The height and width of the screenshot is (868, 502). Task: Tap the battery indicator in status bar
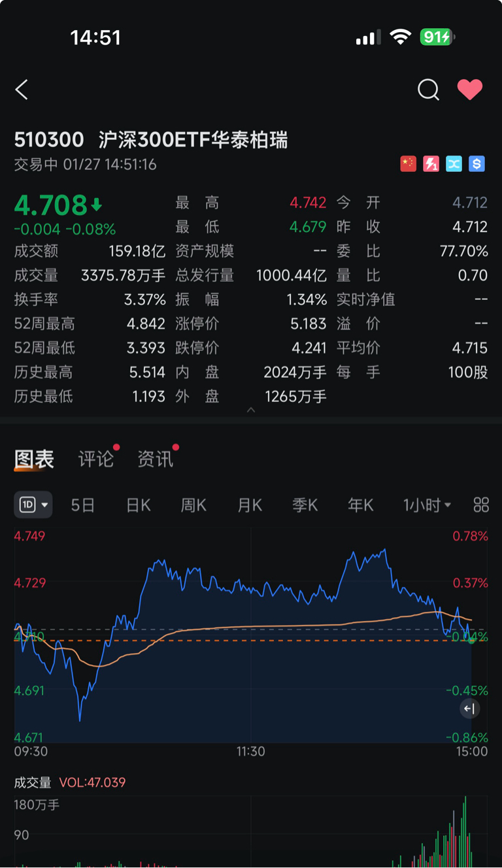pos(437,37)
